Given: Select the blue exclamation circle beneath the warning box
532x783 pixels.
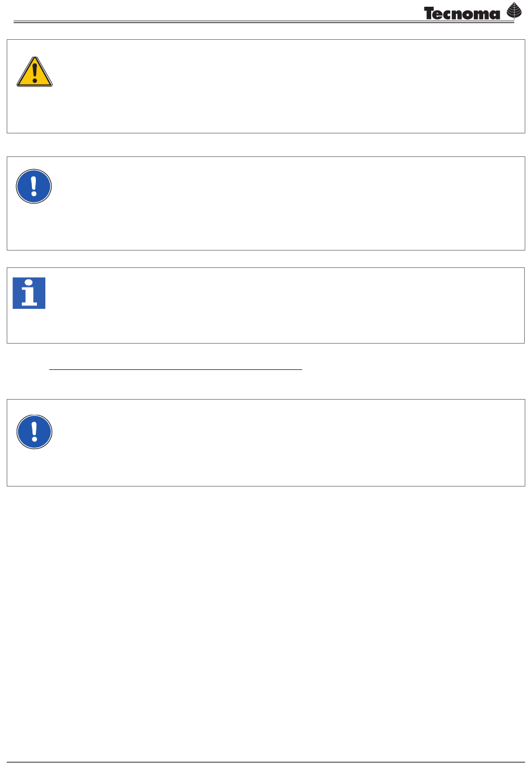Looking at the screenshot, I should [x=34, y=187].
